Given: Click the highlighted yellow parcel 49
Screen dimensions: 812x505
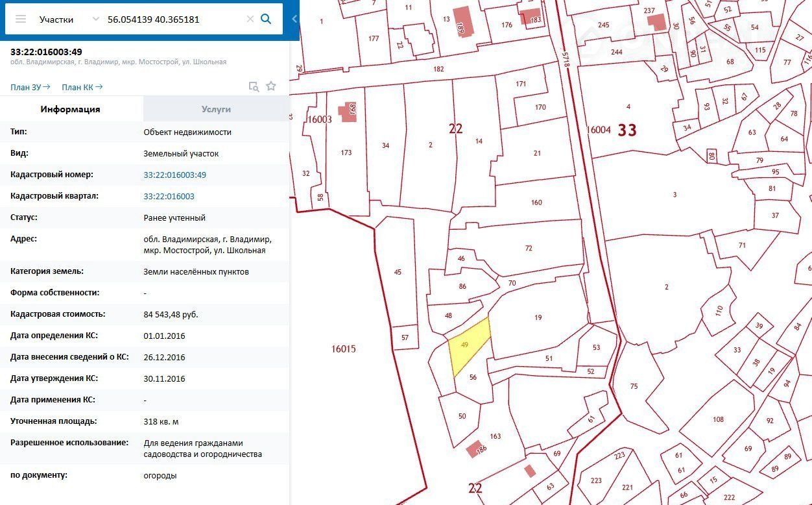Looking at the screenshot, I should [468, 347].
